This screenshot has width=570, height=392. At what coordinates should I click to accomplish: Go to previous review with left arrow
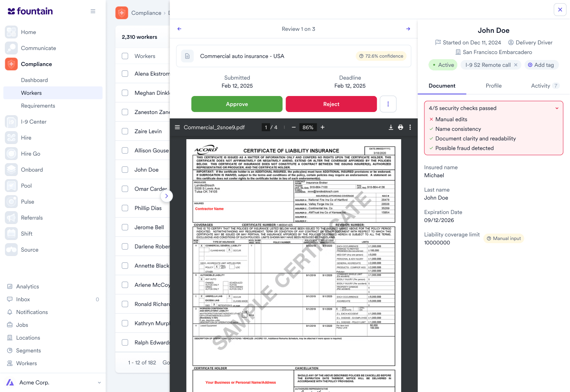[179, 29]
